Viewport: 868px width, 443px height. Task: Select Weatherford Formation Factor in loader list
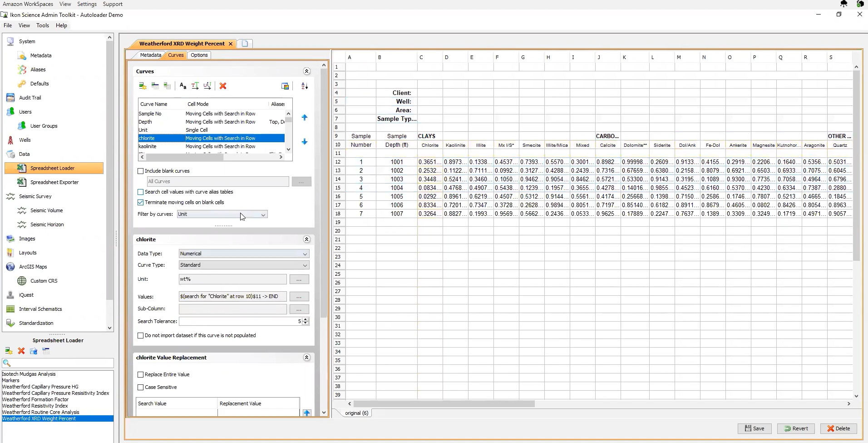pyautogui.click(x=35, y=399)
